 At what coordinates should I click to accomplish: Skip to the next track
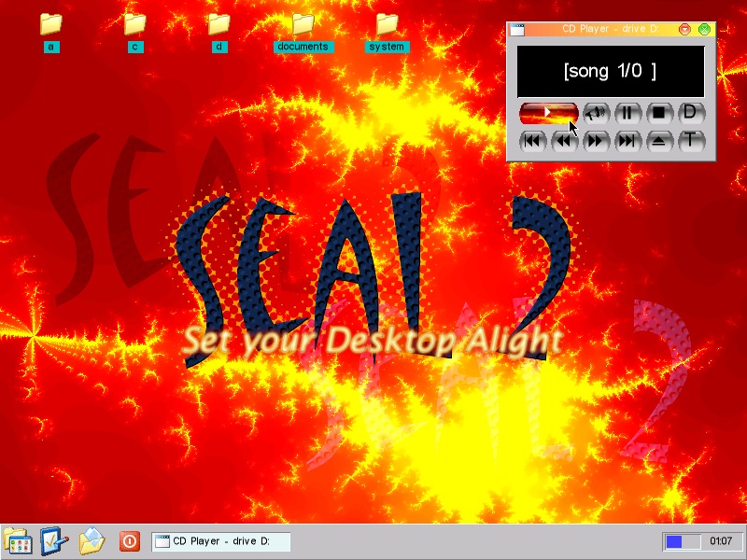(627, 142)
